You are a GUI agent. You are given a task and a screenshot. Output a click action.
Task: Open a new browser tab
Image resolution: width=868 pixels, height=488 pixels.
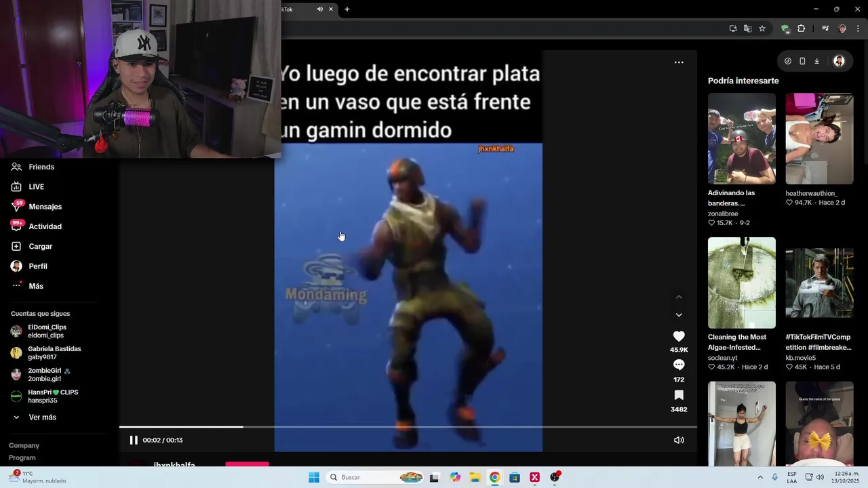(x=347, y=9)
